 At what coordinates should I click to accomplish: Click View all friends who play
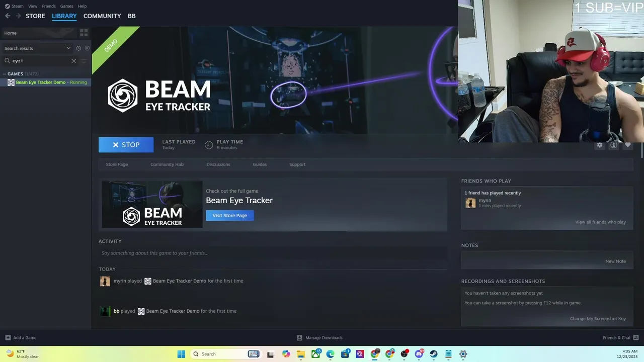point(601,222)
